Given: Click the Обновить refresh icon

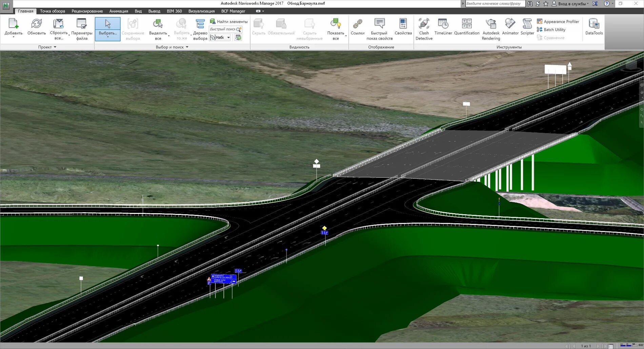Looking at the screenshot, I should click(36, 24).
